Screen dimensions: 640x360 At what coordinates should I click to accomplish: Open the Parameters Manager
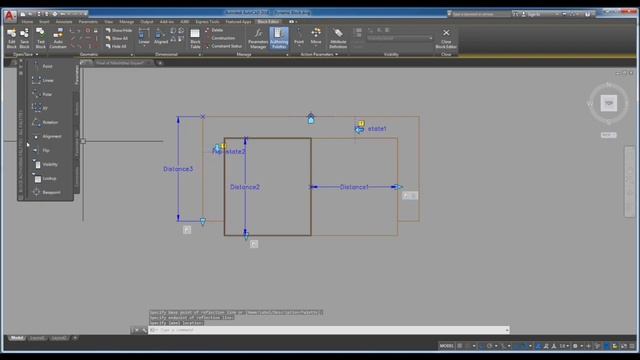(x=258, y=38)
